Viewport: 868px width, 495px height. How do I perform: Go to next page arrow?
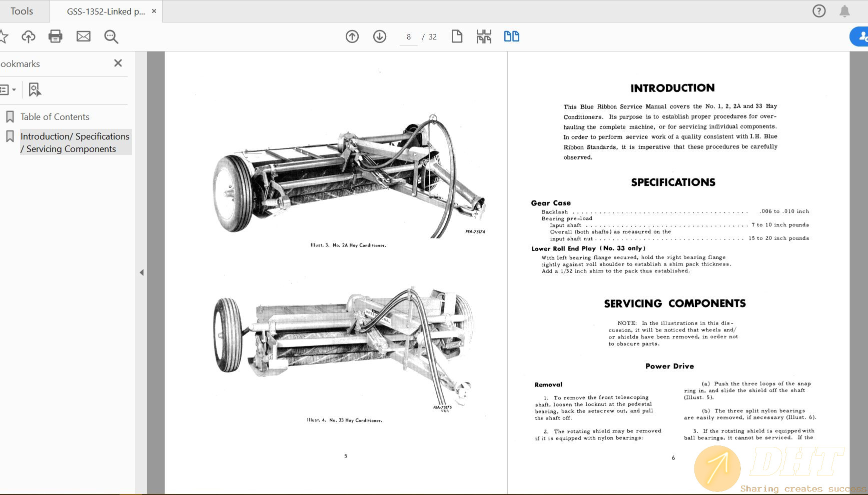click(x=380, y=36)
